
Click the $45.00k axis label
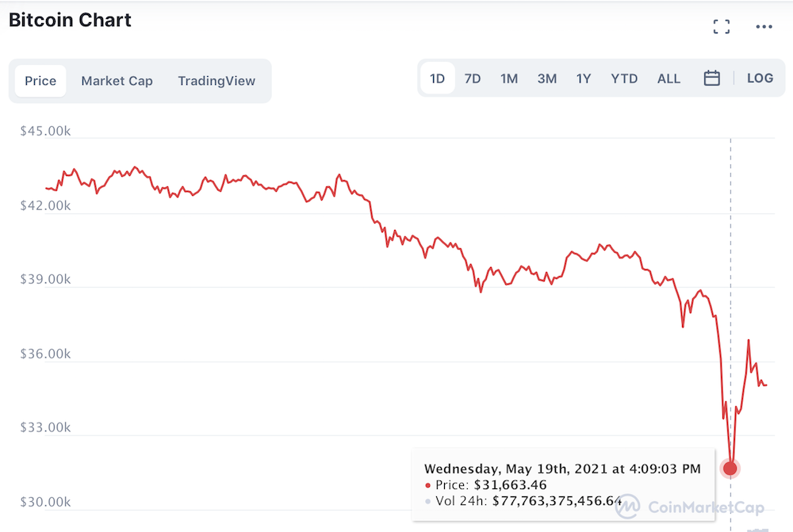click(45, 131)
